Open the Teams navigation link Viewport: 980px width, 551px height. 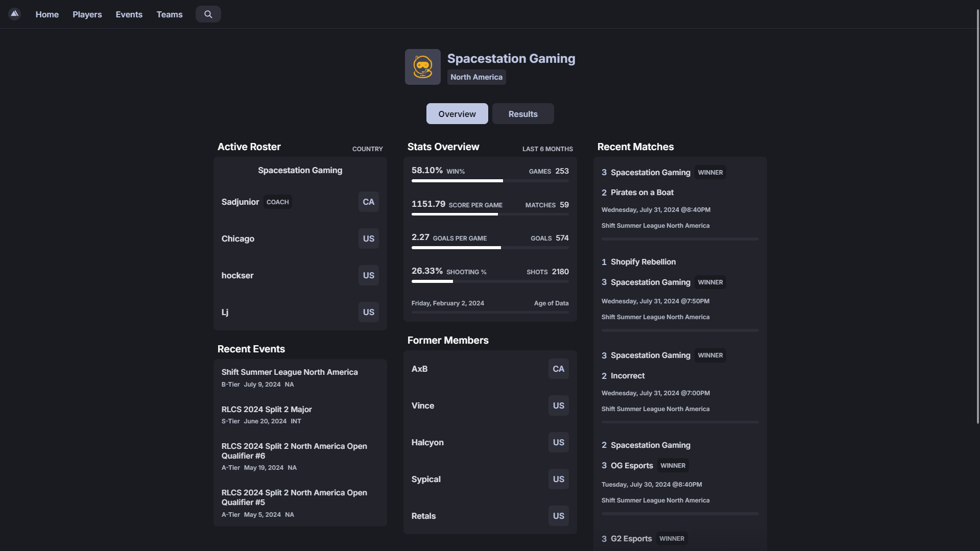pyautogui.click(x=169, y=14)
